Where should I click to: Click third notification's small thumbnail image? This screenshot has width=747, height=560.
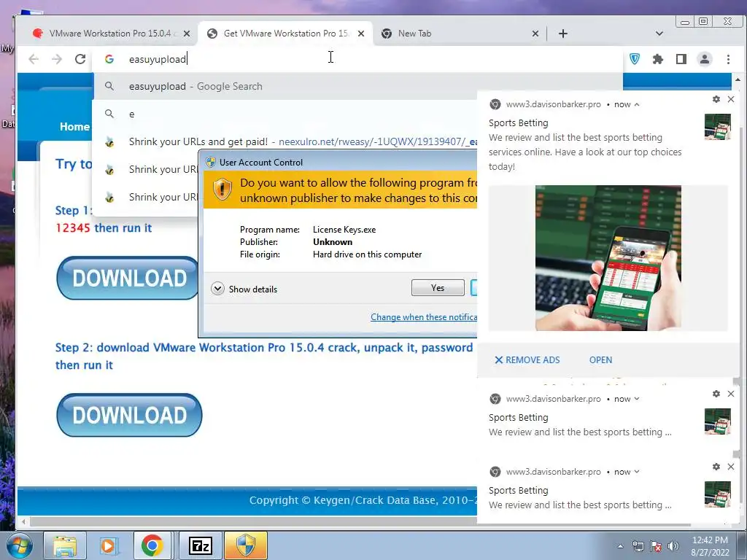click(718, 494)
